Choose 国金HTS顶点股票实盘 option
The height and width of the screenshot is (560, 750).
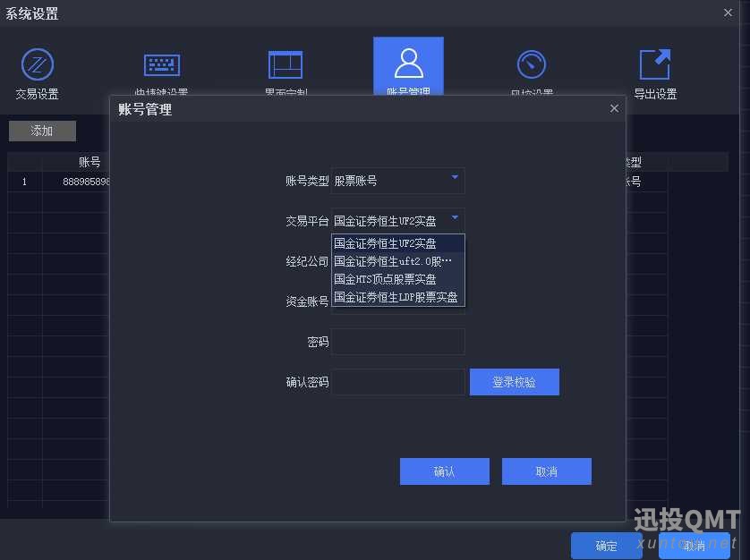coord(398,279)
